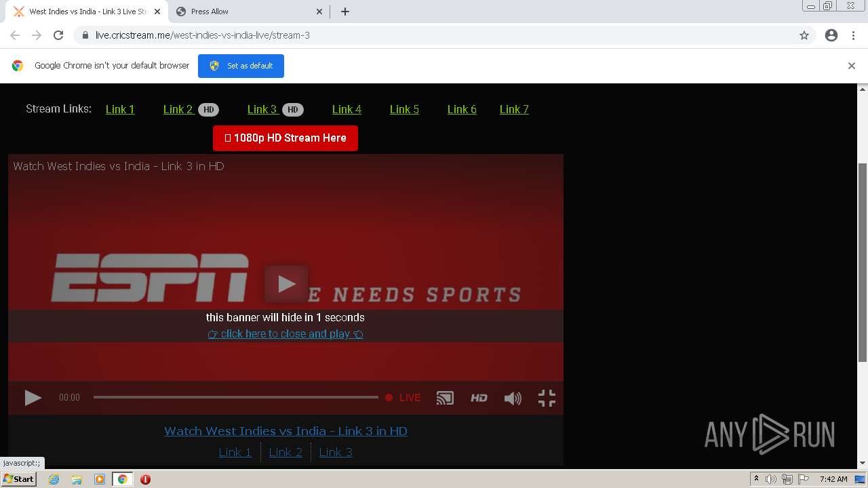Exit fullscreen using the player's arrows icon
This screenshot has width=868, height=488.
click(547, 398)
